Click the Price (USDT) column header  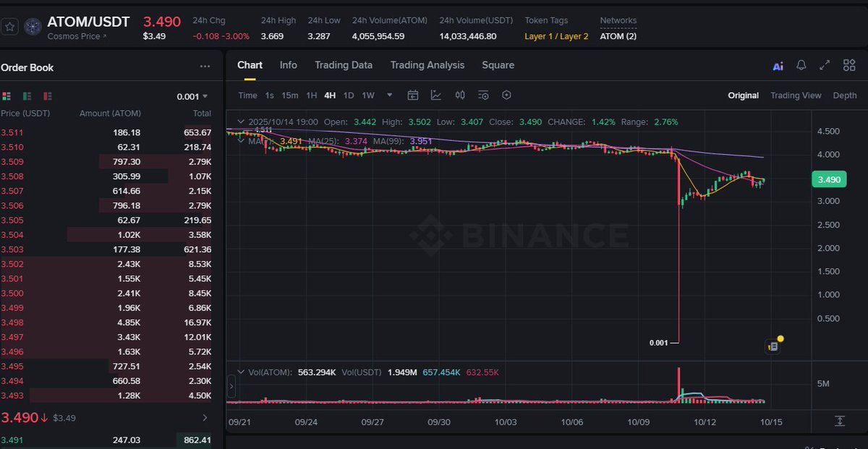point(25,114)
